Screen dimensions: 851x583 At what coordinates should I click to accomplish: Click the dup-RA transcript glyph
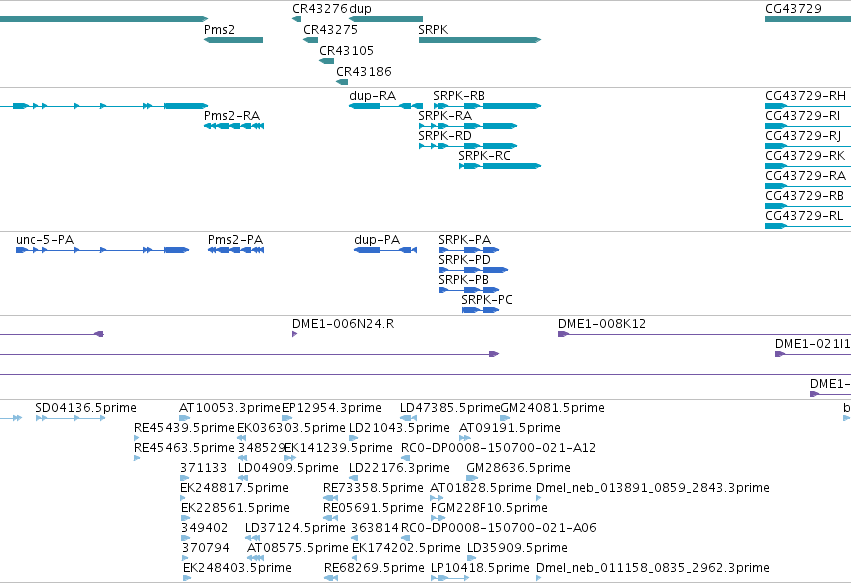click(x=386, y=106)
